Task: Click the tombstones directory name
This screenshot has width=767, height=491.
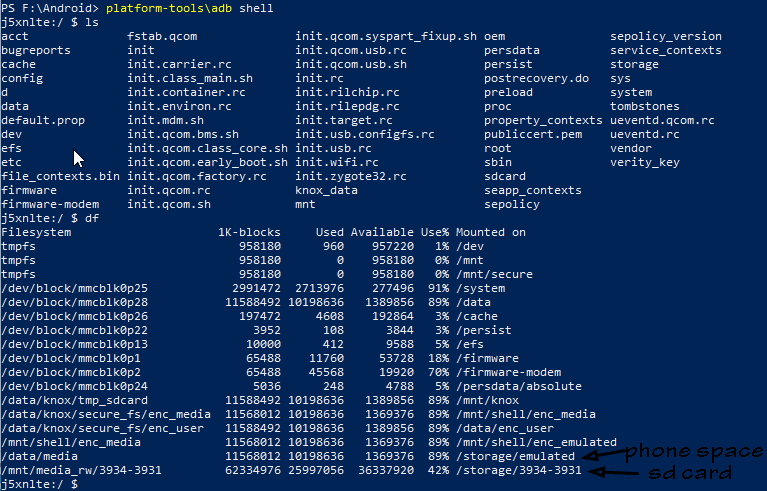Action: coord(645,106)
